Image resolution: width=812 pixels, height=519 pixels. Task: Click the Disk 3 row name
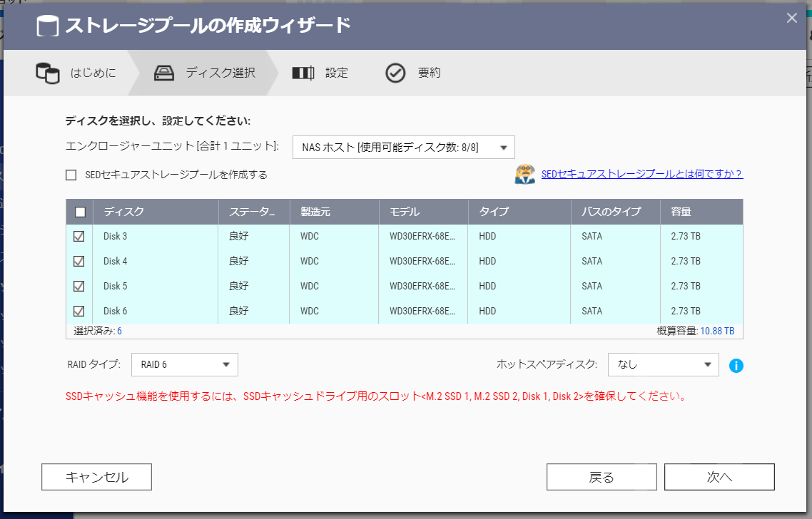click(x=115, y=237)
